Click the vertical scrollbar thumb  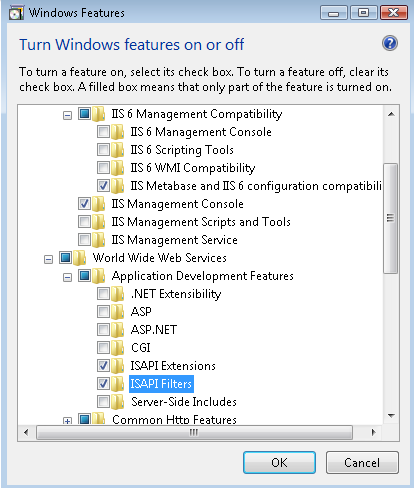click(x=391, y=218)
